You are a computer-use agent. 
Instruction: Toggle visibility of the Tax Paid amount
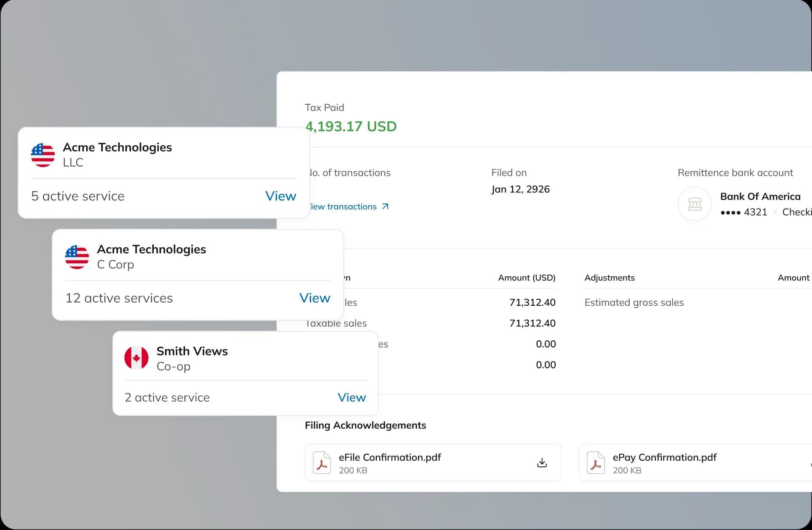pos(351,126)
